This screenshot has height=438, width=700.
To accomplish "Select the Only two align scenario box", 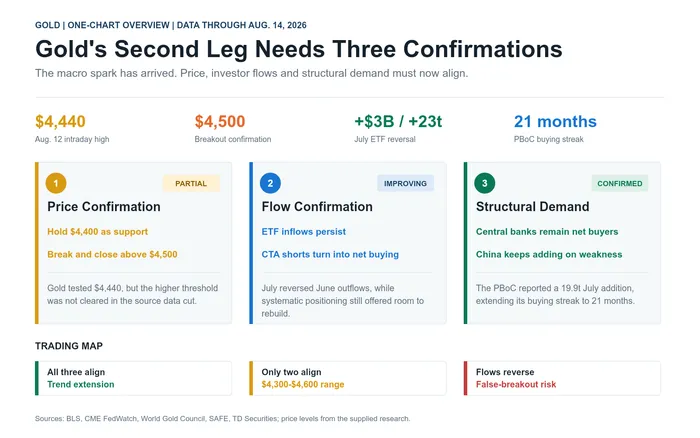I will pos(348,378).
